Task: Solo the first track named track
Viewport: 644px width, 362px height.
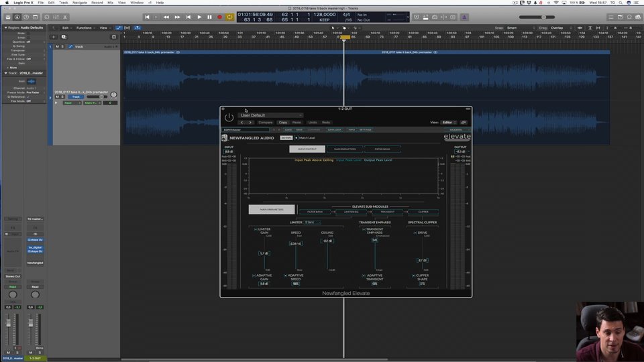Action: [62, 47]
